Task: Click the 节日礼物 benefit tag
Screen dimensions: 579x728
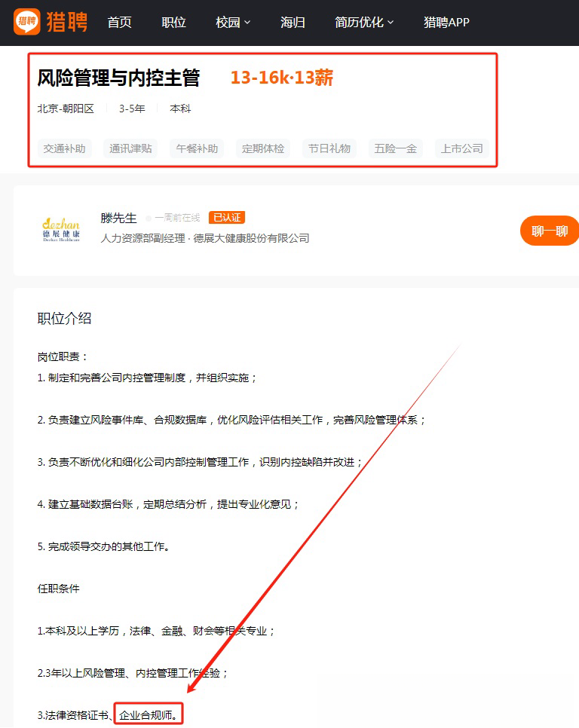Action: click(329, 148)
